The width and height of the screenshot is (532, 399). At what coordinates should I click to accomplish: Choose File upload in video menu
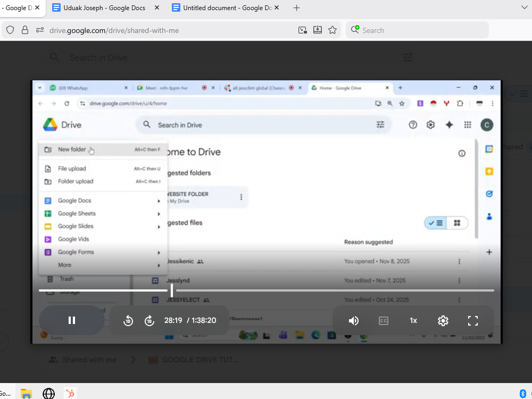(103, 169)
